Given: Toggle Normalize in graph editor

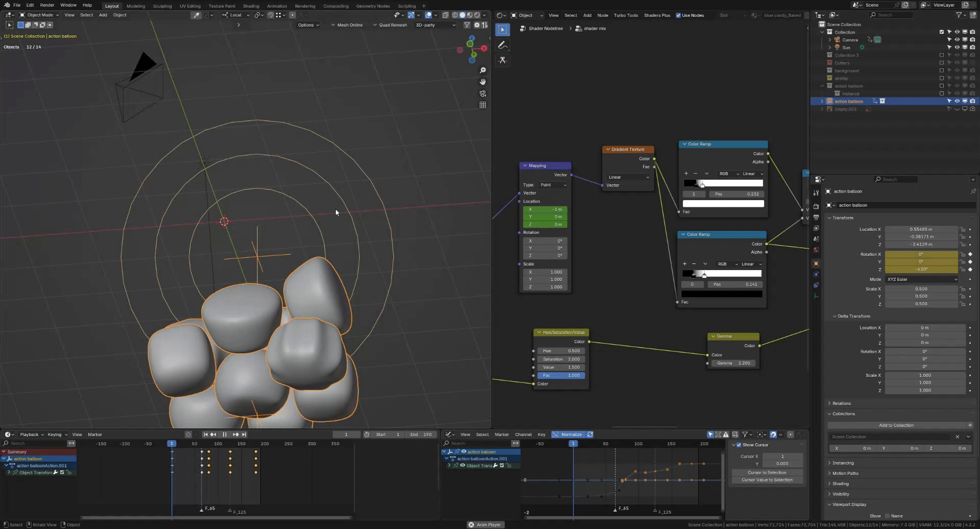Looking at the screenshot, I should [568, 435].
